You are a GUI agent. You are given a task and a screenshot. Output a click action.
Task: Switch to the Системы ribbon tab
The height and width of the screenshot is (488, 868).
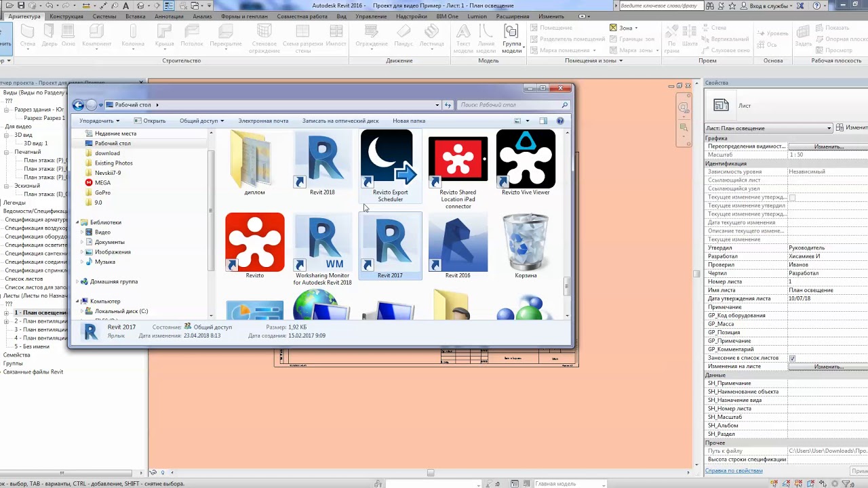[104, 16]
